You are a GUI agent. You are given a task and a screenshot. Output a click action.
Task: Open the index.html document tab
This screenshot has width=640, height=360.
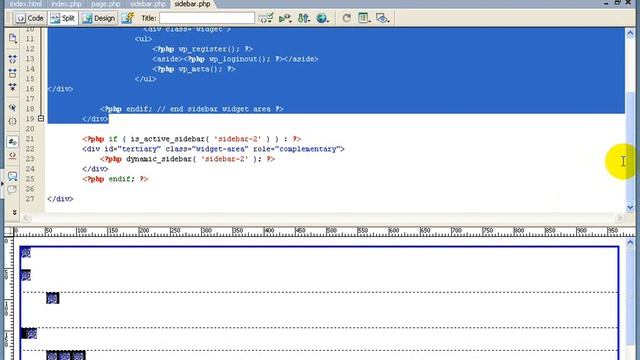[25, 4]
